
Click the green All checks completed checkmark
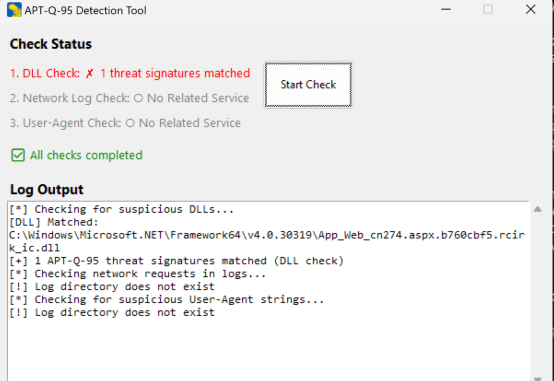(x=18, y=155)
